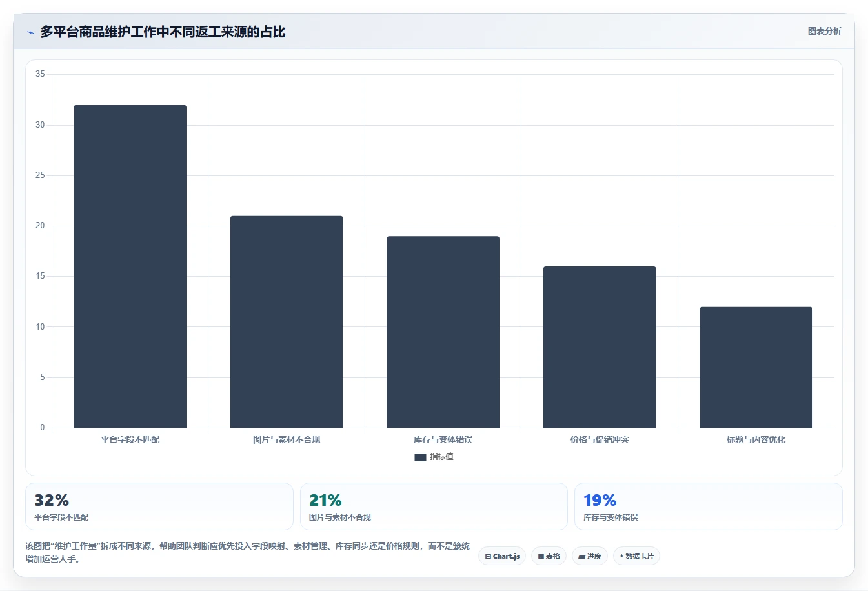
Task: Click x-axis label 图片与素材不合规
Action: (x=287, y=439)
